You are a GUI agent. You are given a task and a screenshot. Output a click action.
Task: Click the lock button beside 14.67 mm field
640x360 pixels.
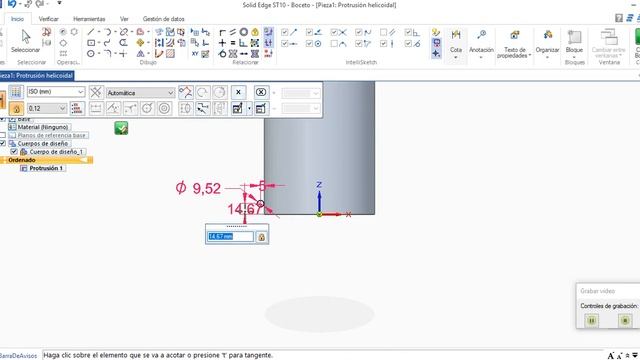click(x=262, y=237)
